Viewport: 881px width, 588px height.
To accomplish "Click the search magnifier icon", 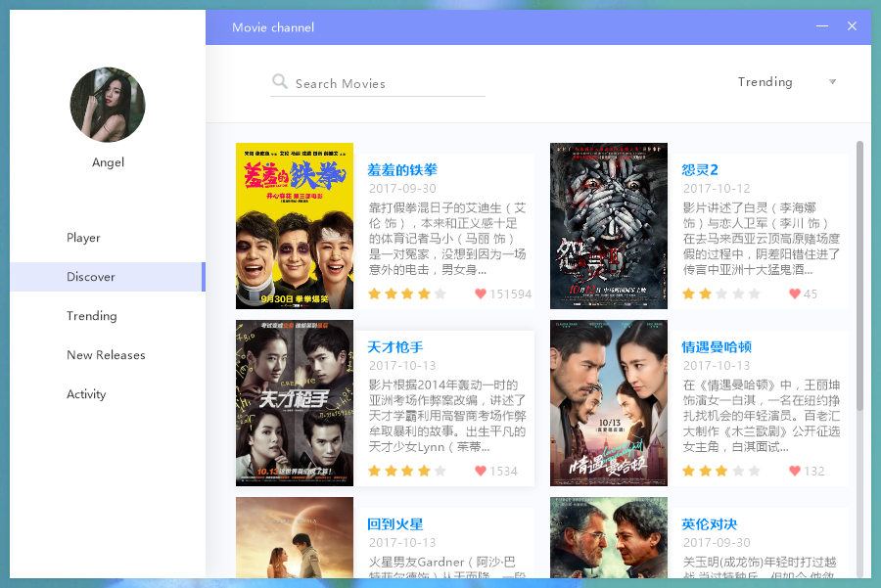I will click(279, 81).
